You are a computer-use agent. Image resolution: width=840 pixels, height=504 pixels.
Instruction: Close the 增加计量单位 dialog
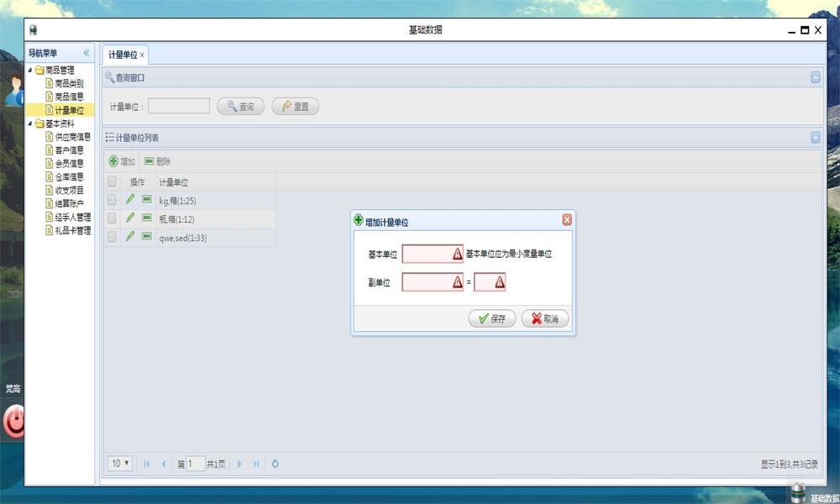(x=567, y=219)
